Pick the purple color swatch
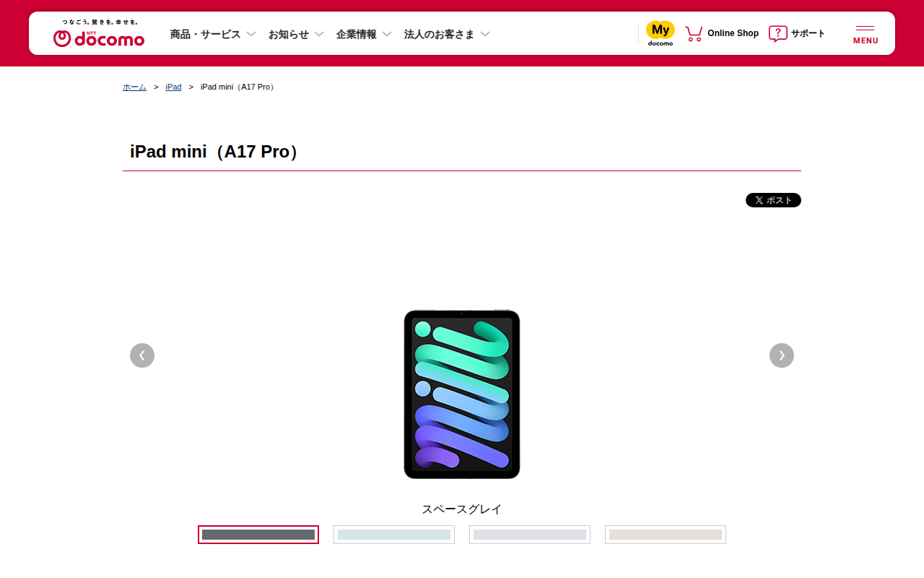 530,535
